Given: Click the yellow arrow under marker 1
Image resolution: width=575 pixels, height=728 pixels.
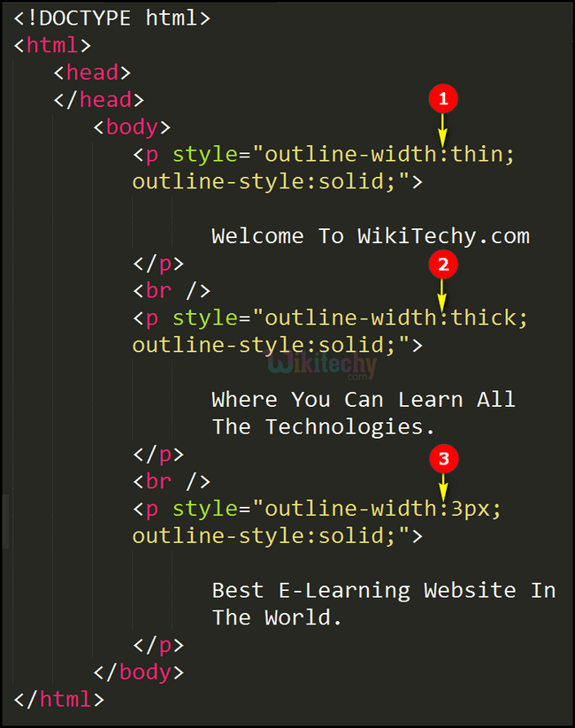Looking at the screenshot, I should point(443,129).
